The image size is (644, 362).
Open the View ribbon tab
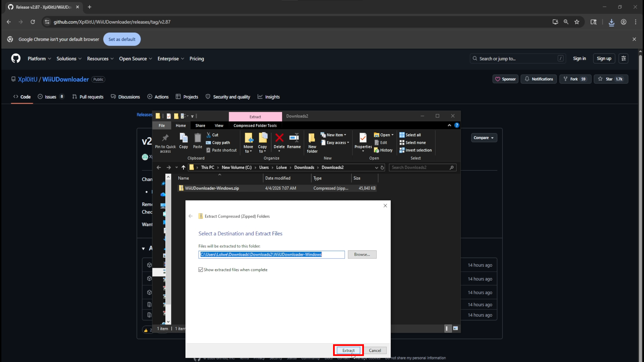point(219,126)
